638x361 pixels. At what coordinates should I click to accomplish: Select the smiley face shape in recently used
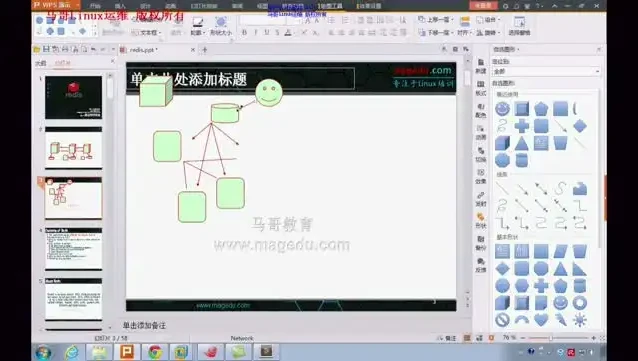coord(502,109)
